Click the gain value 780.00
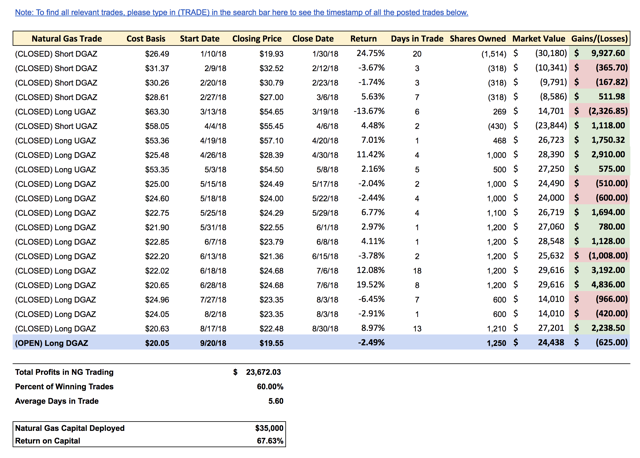Viewport: 640px width, 458px height. click(x=611, y=227)
